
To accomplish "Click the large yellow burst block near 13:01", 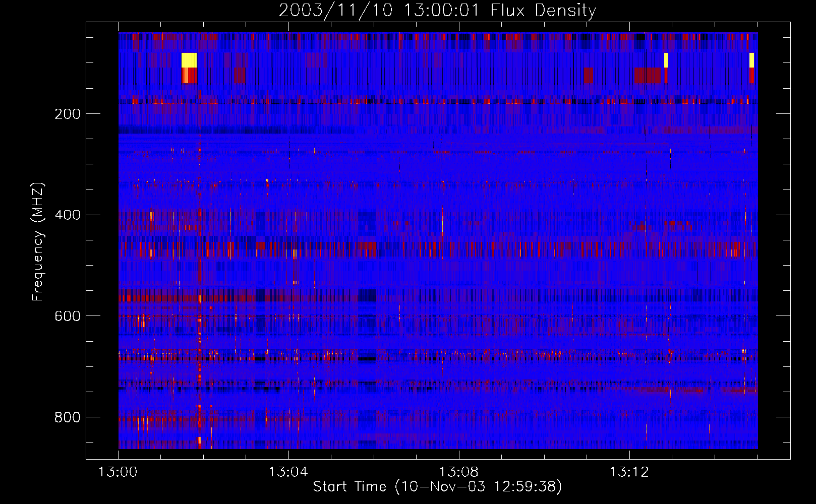I will point(189,60).
